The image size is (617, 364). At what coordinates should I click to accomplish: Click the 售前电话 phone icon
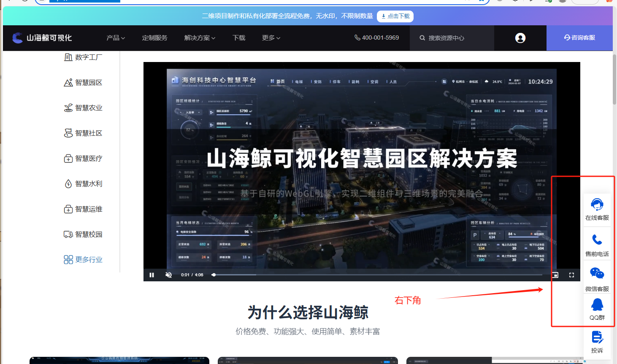597,240
